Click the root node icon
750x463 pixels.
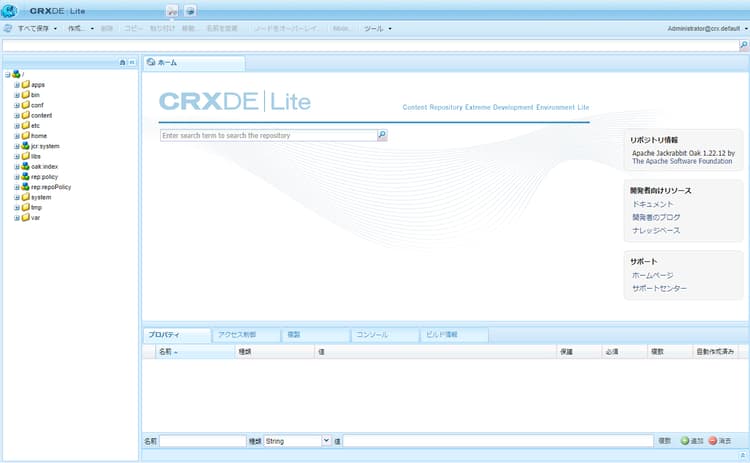[x=16, y=74]
